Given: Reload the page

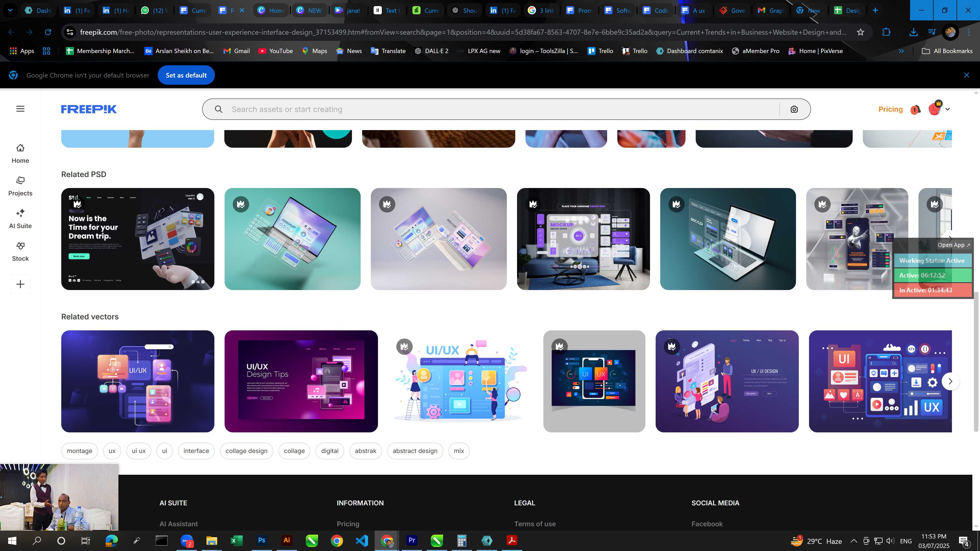Looking at the screenshot, I should pyautogui.click(x=48, y=32).
